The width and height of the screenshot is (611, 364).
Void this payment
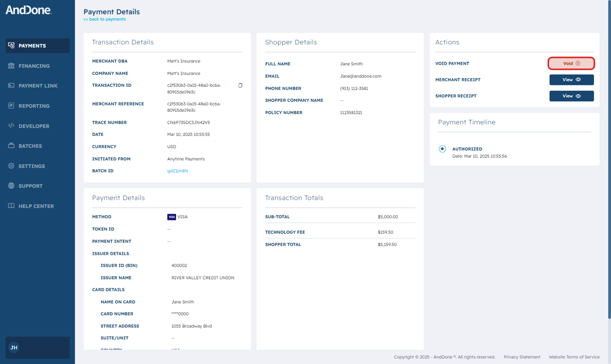coord(571,63)
